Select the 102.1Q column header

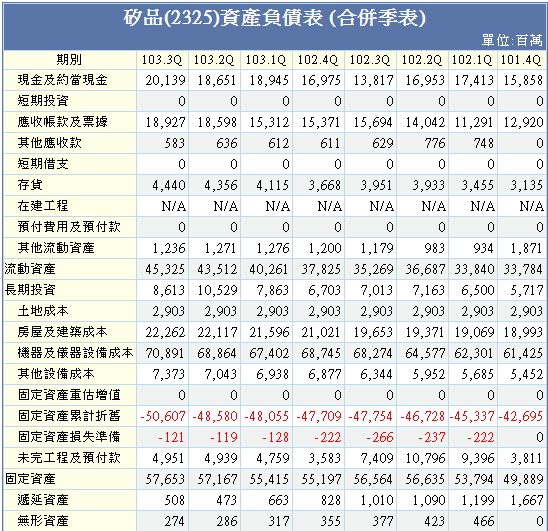tap(473, 60)
